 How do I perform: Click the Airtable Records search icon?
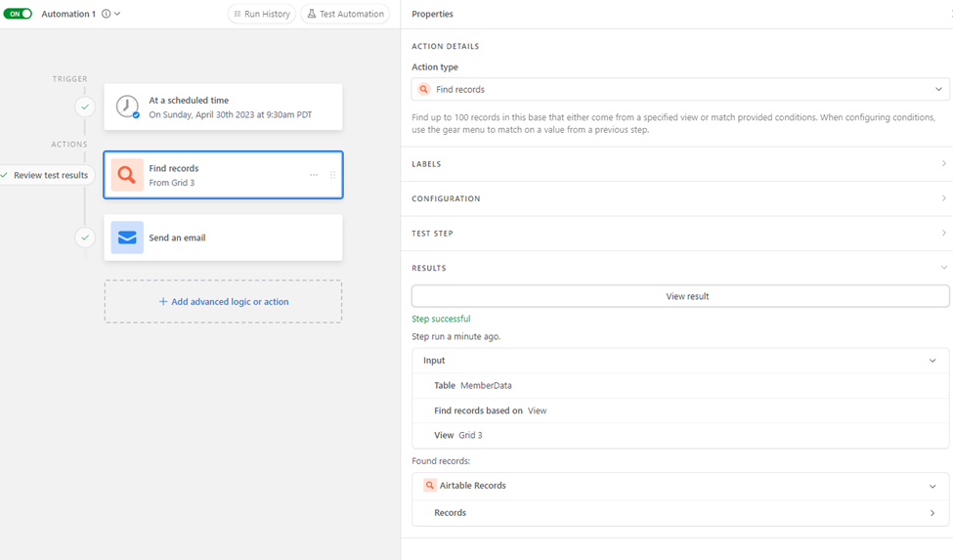(x=430, y=486)
